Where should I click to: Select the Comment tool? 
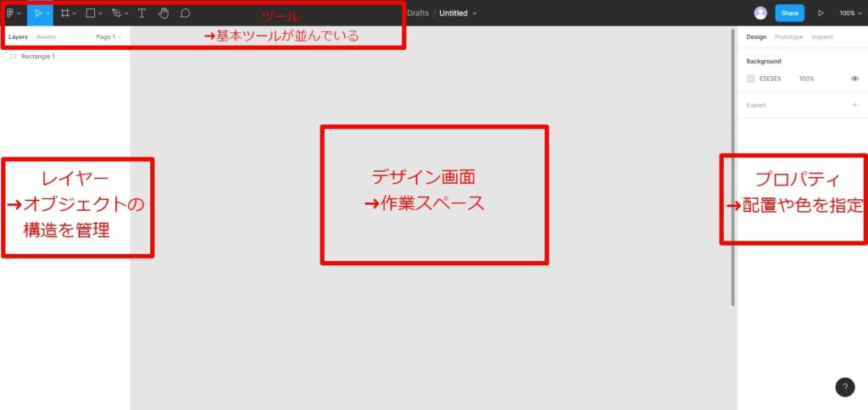tap(185, 13)
